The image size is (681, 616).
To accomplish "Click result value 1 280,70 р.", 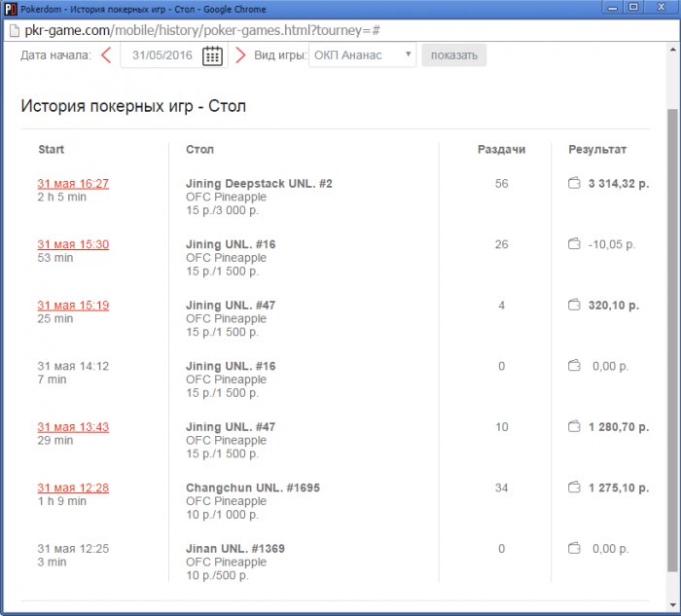I will [x=619, y=426].
